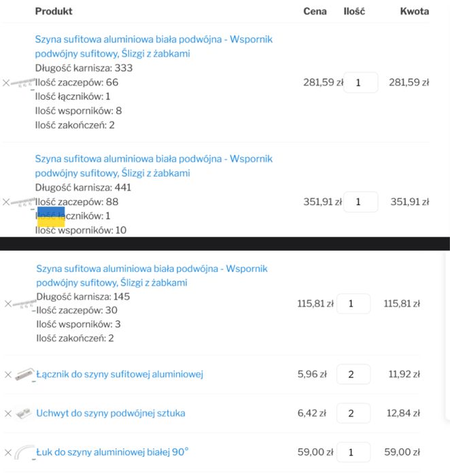
Task: Open Uchwyt do szyny podwójnej sztuka link
Action: coord(111,413)
